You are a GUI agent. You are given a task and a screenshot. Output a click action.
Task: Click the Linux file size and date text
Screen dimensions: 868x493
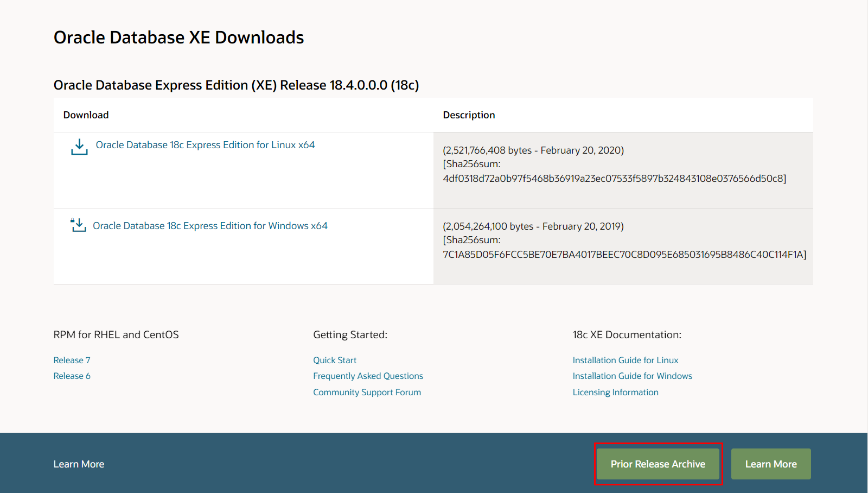(533, 150)
